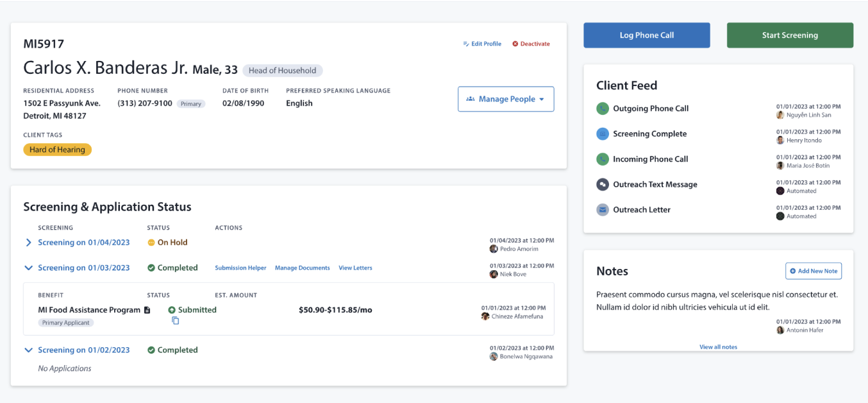Open Submission Helper for 01/03 screening
Viewport: 868px width, 403px height.
240,268
